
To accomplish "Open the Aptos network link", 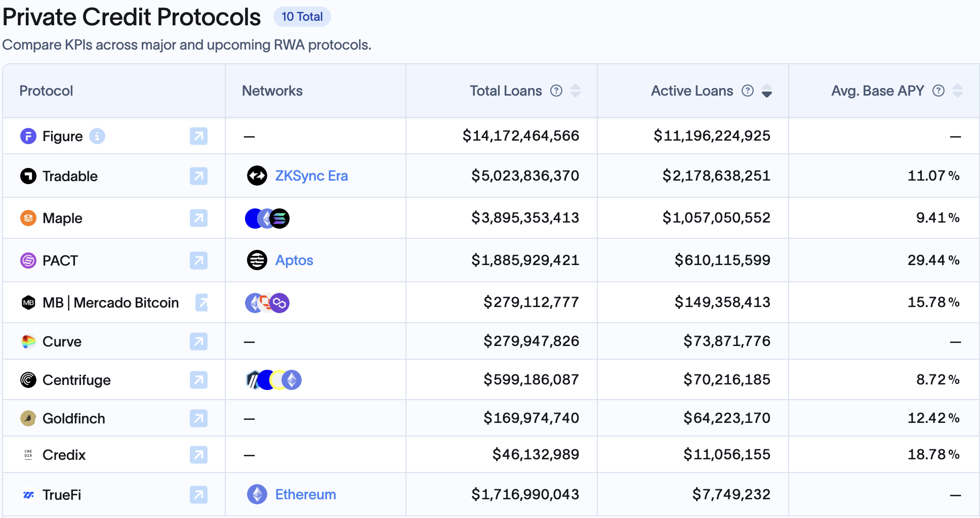I will 294,260.
